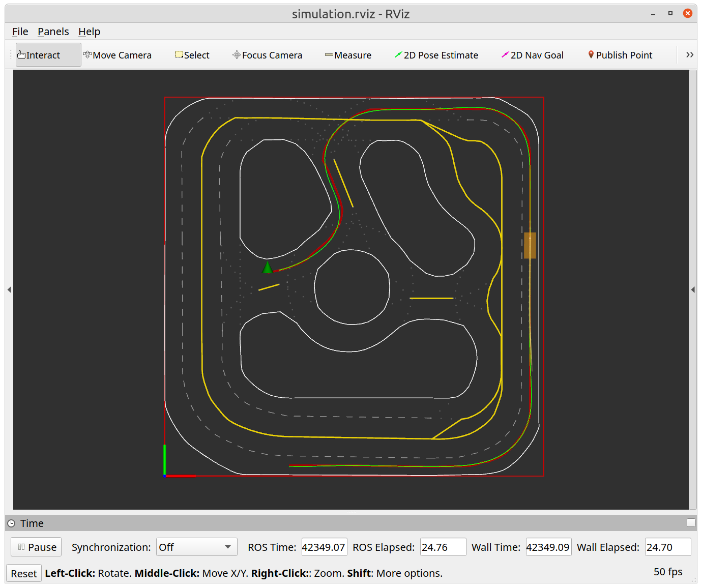Expand the toolbar overflow chevron
The height and width of the screenshot is (588, 702).
pos(689,55)
